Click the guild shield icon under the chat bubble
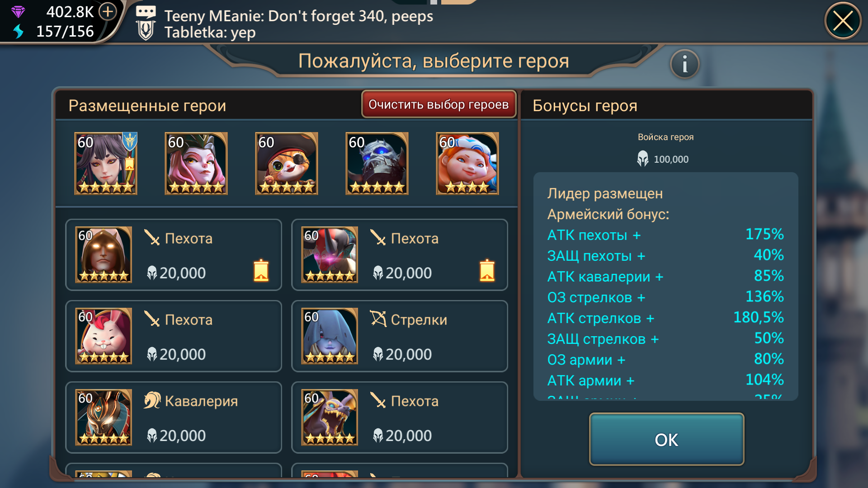This screenshot has height=488, width=868. point(146,31)
